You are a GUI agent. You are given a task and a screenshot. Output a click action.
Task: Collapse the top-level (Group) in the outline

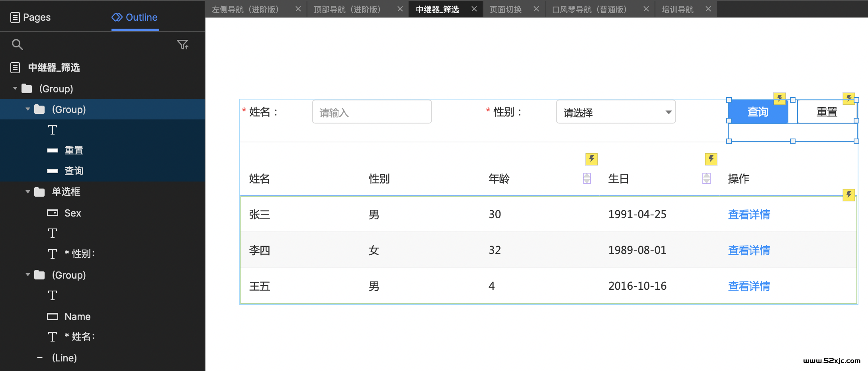pos(15,88)
